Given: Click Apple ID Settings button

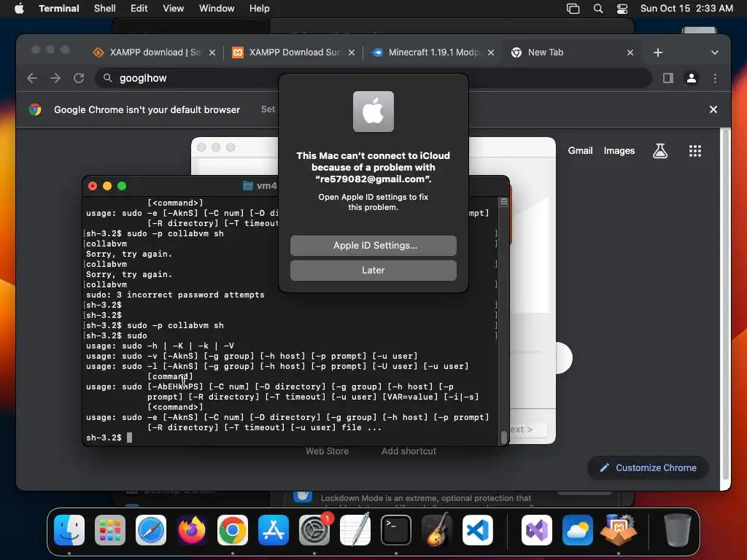Looking at the screenshot, I should click(x=373, y=245).
